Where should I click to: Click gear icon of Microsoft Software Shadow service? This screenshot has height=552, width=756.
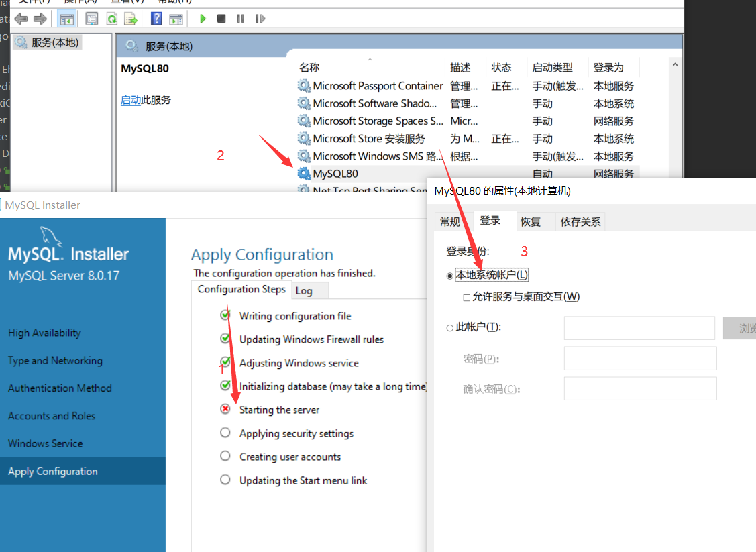point(304,103)
